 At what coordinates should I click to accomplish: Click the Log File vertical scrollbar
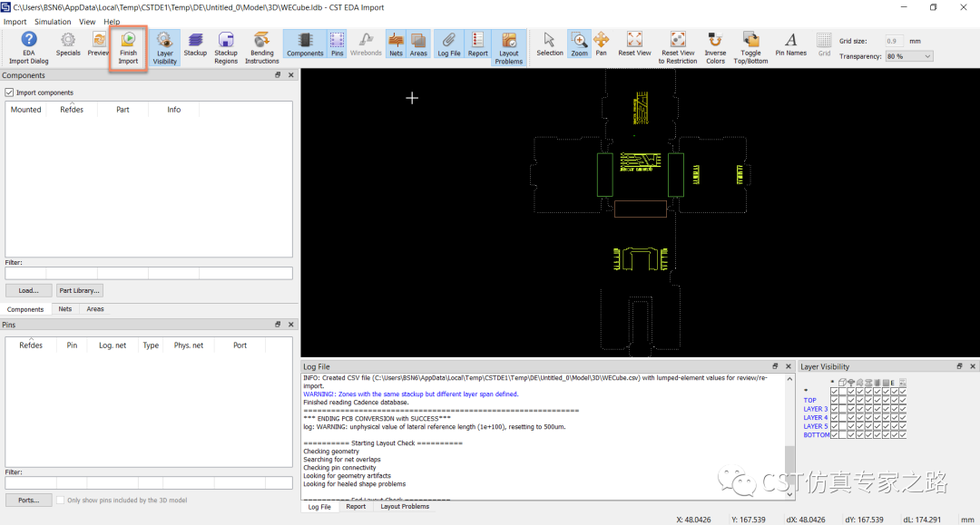789,437
